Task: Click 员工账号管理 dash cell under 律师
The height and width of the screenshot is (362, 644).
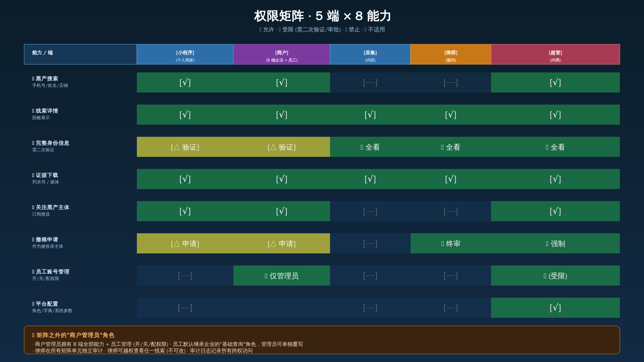Action: 451,276
